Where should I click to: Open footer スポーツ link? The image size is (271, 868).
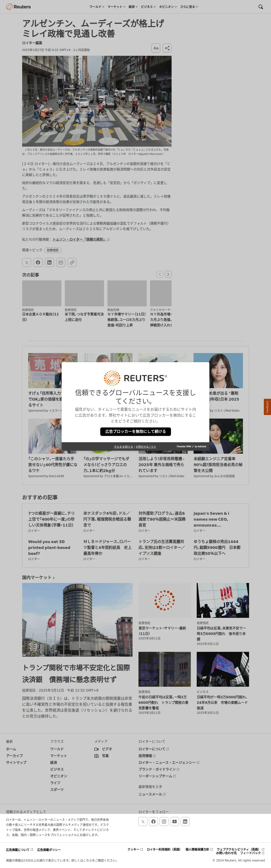point(57,790)
